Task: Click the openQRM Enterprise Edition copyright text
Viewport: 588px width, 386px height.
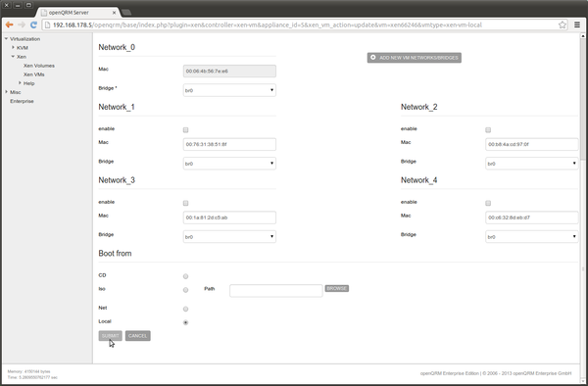Action: tap(496, 373)
